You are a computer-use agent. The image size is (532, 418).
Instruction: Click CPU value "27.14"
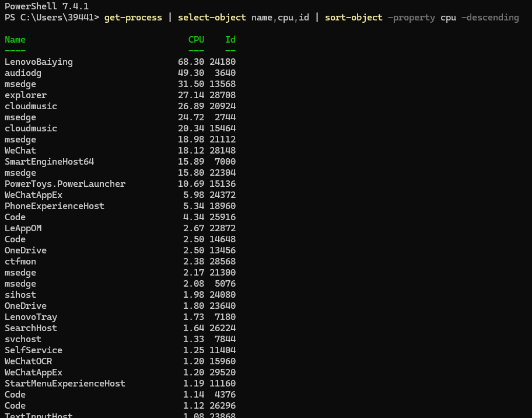[x=191, y=95]
